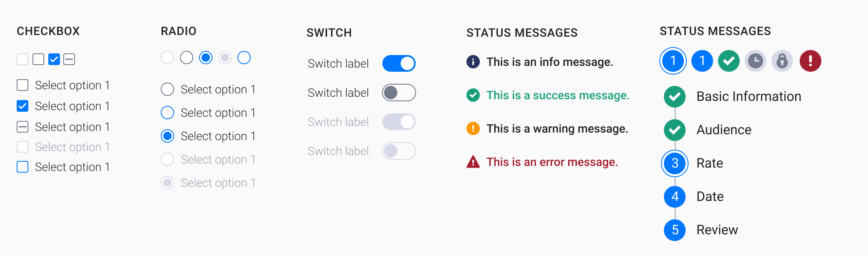Click the gray clock icon in status row
Screen dimensions: 868x256
(x=755, y=60)
